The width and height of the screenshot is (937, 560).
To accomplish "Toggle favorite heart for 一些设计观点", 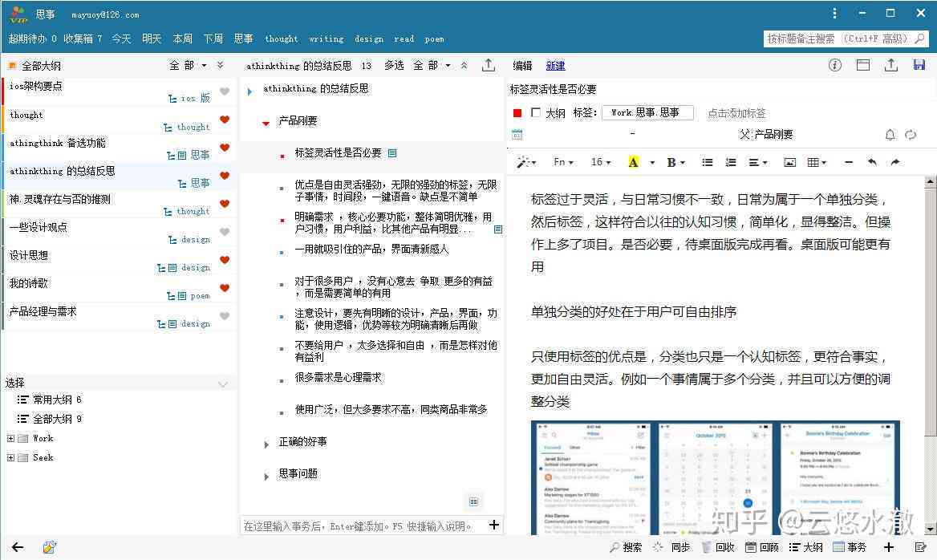I will point(225,231).
